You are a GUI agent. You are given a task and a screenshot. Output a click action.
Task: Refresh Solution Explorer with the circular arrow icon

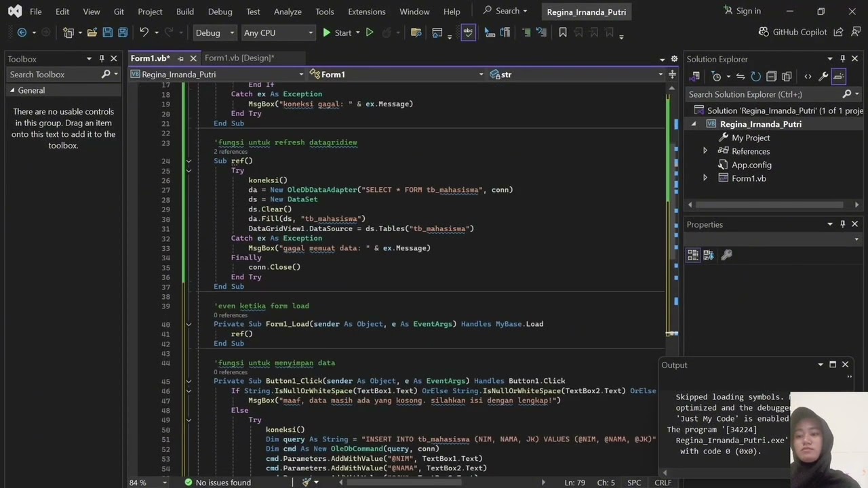coord(755,77)
